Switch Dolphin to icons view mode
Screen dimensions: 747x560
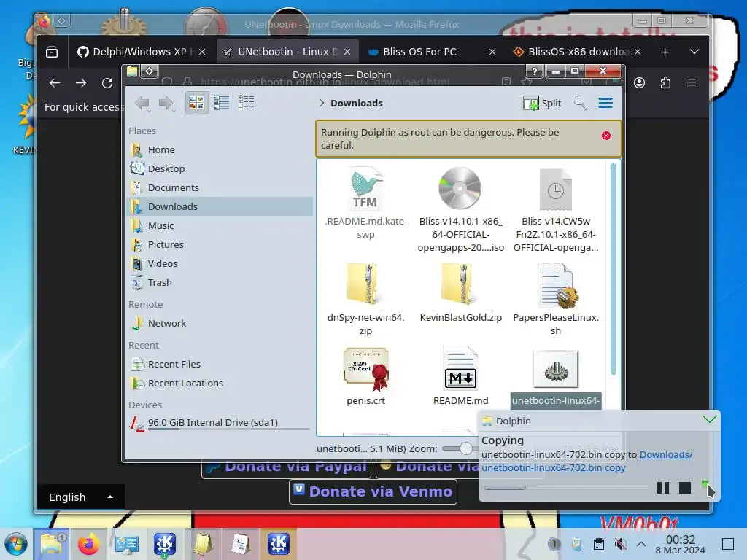(x=196, y=103)
